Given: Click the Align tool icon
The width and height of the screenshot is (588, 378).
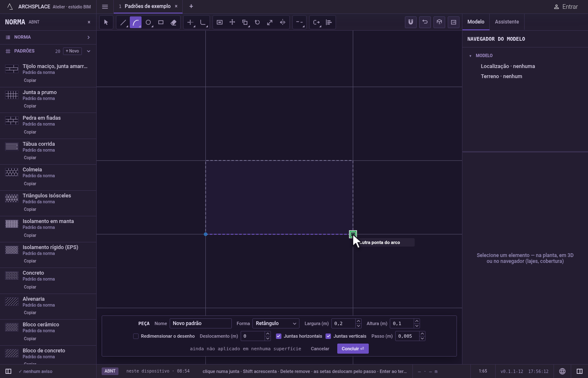Looking at the screenshot, I should click(x=329, y=22).
